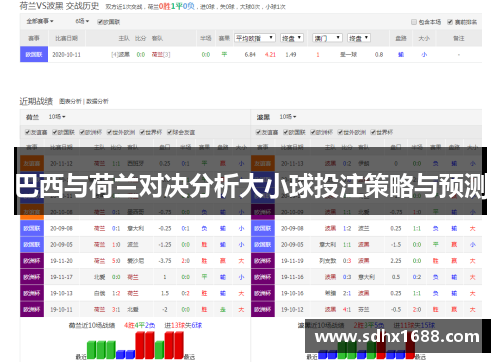Open the 终盘 dropdown beside 平均欧指

[292, 38]
